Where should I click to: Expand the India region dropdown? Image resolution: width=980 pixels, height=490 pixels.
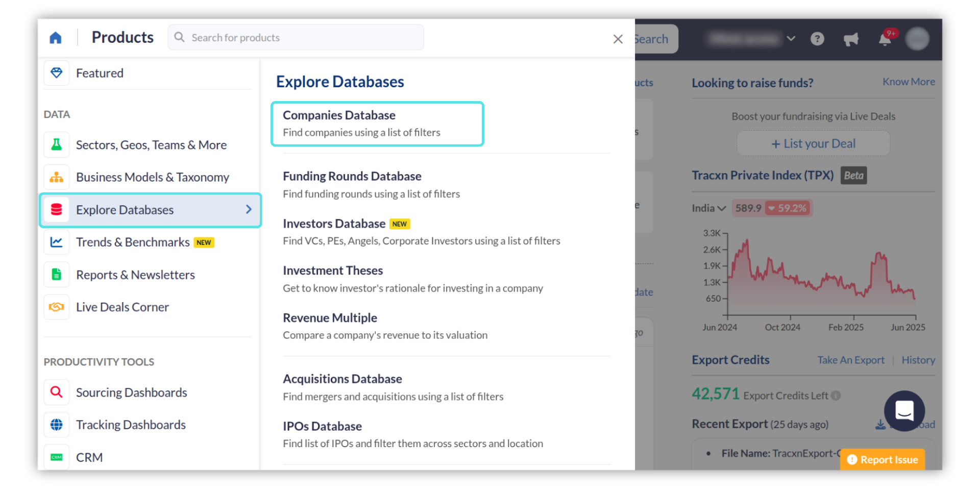(x=708, y=208)
